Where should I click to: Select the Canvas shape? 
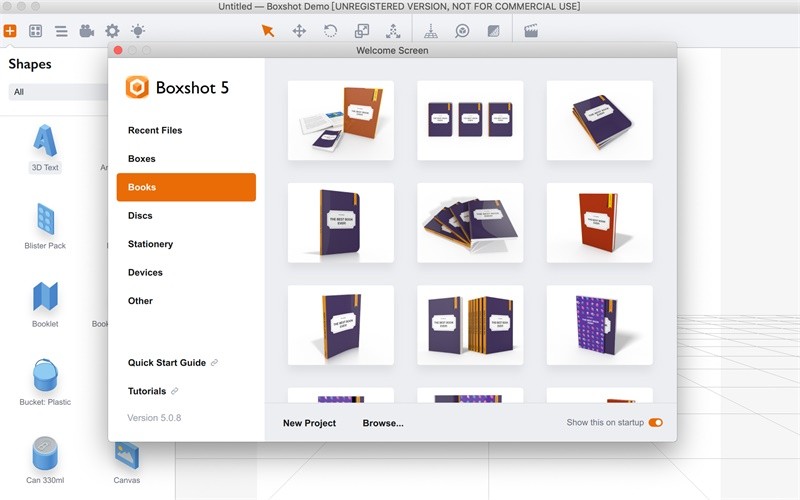click(127, 462)
